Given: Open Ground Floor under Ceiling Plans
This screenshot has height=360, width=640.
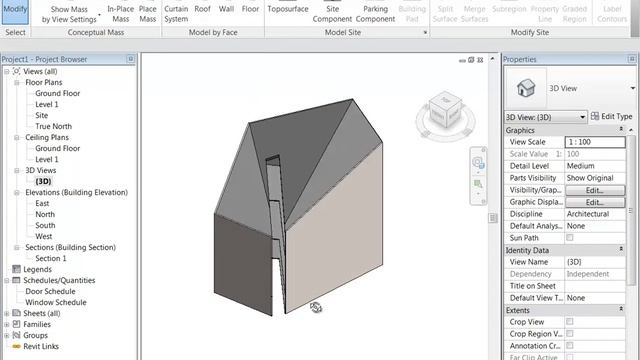Looking at the screenshot, I should (58, 149).
